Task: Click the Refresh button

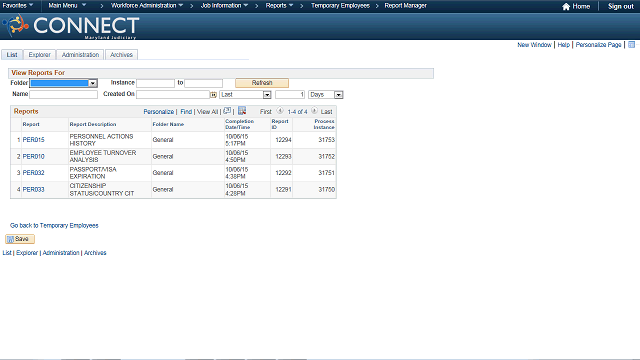Action: coord(262,83)
